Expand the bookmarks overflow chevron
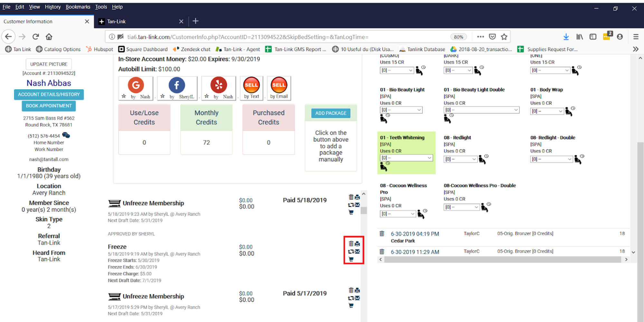The height and width of the screenshot is (322, 644). (636, 49)
